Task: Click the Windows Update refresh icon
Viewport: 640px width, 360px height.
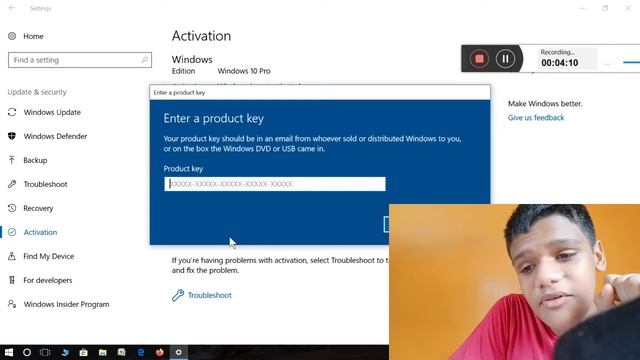Action: pos(12,112)
